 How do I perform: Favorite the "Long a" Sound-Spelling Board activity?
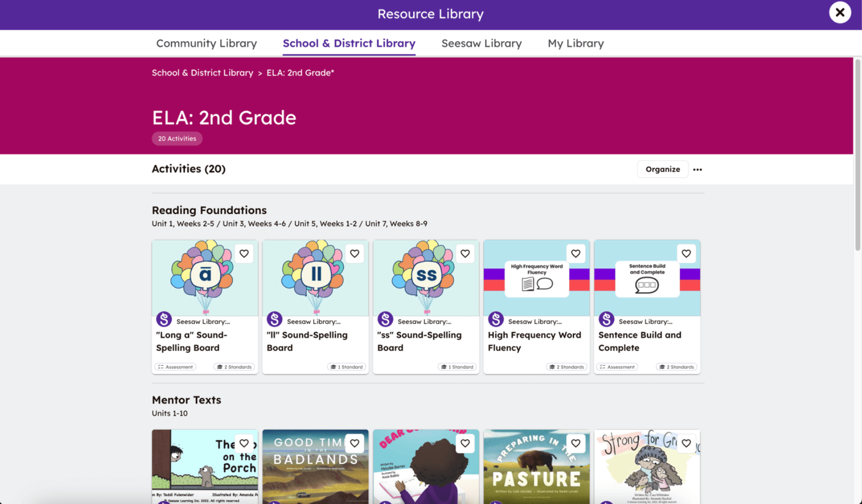pos(244,254)
